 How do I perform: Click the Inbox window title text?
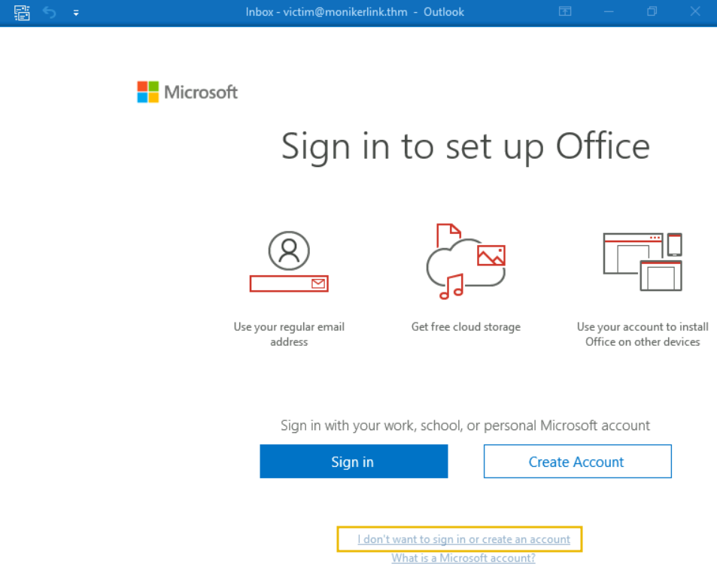[x=355, y=12]
